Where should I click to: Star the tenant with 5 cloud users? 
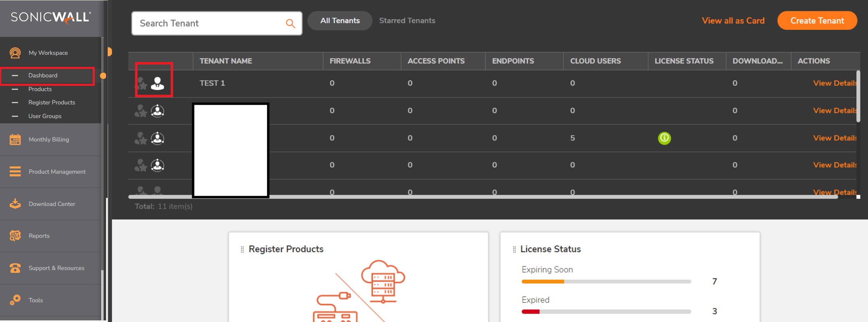(141, 138)
